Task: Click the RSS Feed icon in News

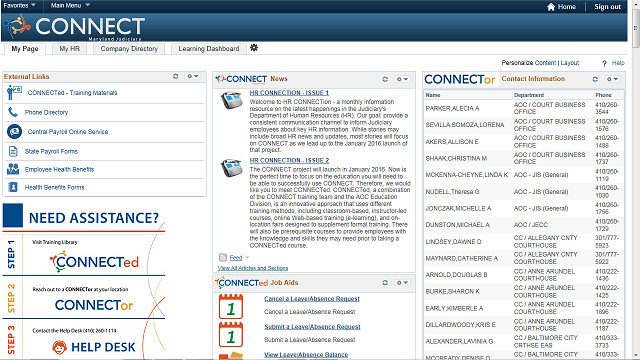Action: 222,258
